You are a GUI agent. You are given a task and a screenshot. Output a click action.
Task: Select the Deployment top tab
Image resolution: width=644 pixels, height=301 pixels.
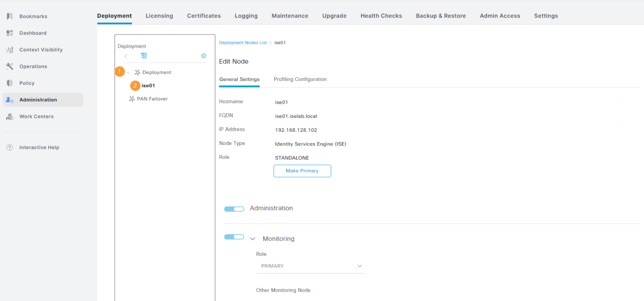pyautogui.click(x=114, y=16)
